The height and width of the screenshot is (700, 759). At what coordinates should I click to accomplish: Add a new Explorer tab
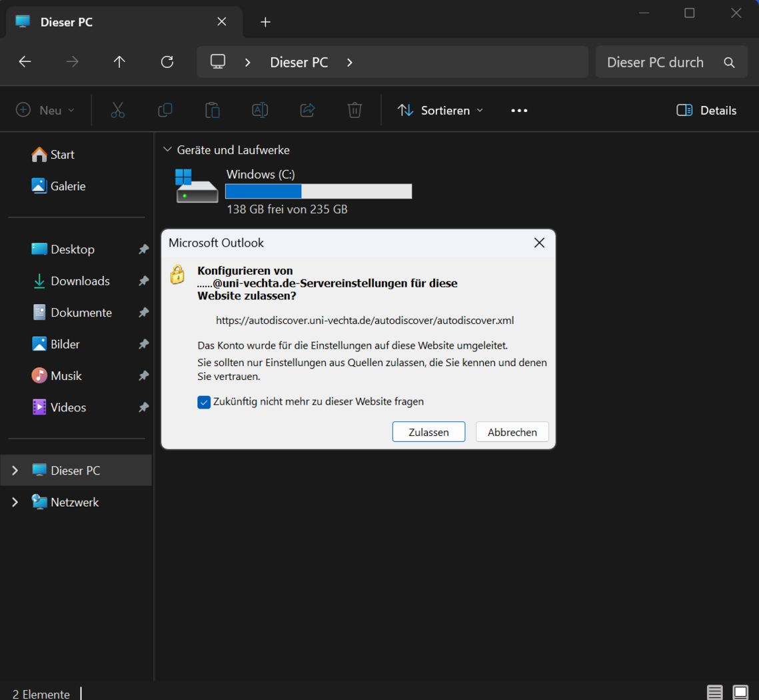click(x=265, y=22)
